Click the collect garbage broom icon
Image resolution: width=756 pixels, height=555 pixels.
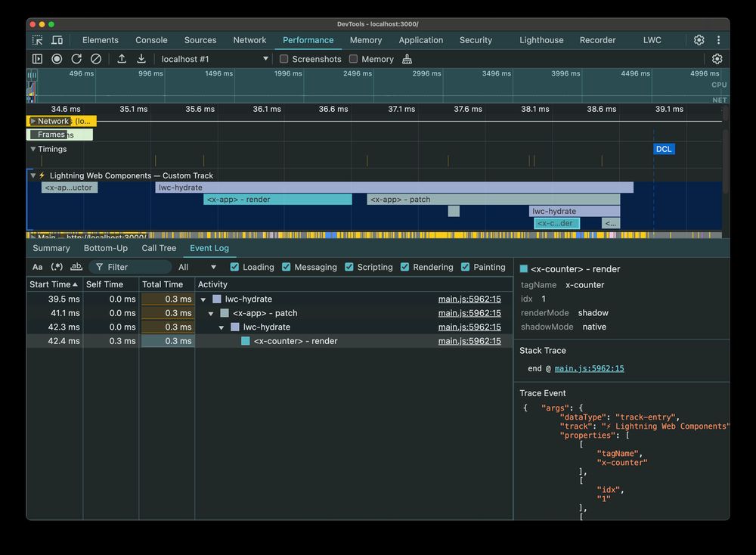coord(407,59)
